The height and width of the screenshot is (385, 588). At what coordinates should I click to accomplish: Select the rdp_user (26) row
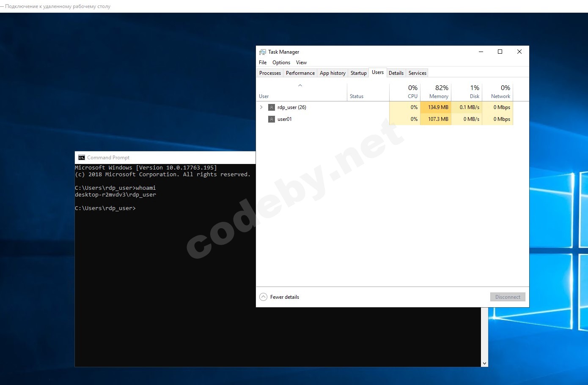385,107
